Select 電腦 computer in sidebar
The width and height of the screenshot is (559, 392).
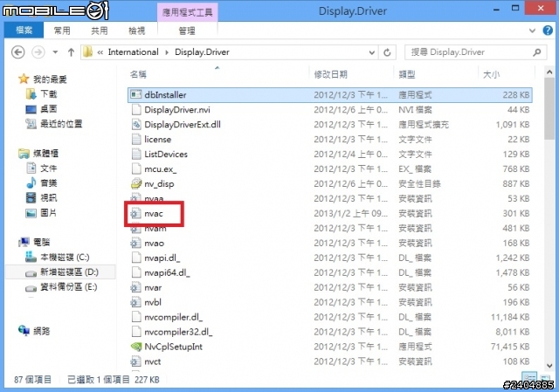41,243
